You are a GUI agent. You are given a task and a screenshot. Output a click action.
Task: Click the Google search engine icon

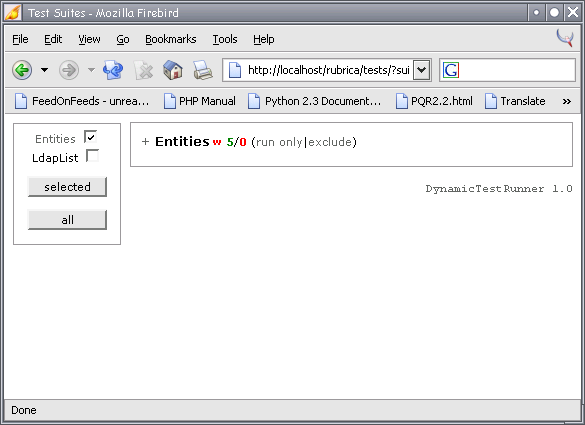pyautogui.click(x=451, y=70)
